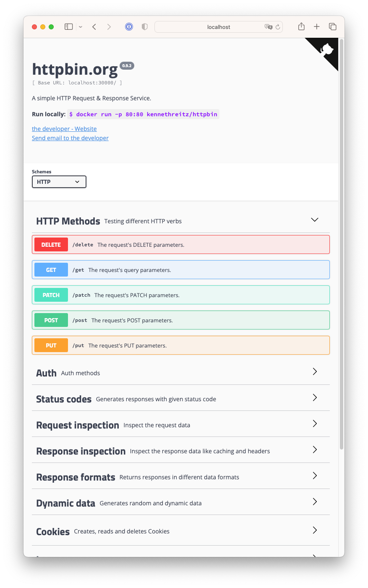Click the Status codes section heading

(64, 399)
